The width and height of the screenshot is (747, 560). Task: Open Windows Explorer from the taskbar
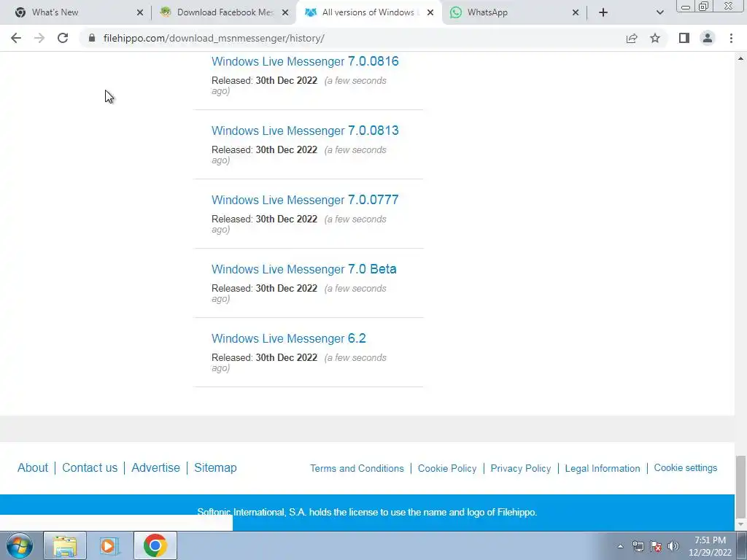(x=65, y=545)
